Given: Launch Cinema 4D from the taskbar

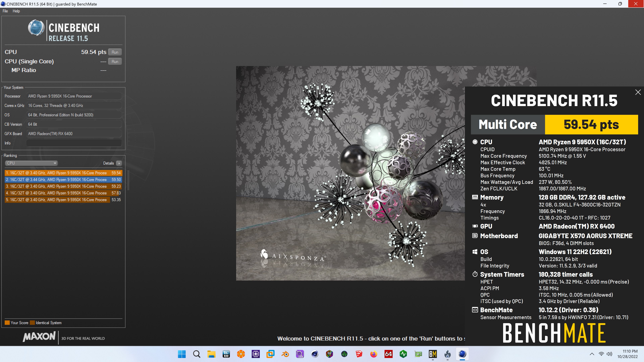Looking at the screenshot, I should (x=314, y=354).
